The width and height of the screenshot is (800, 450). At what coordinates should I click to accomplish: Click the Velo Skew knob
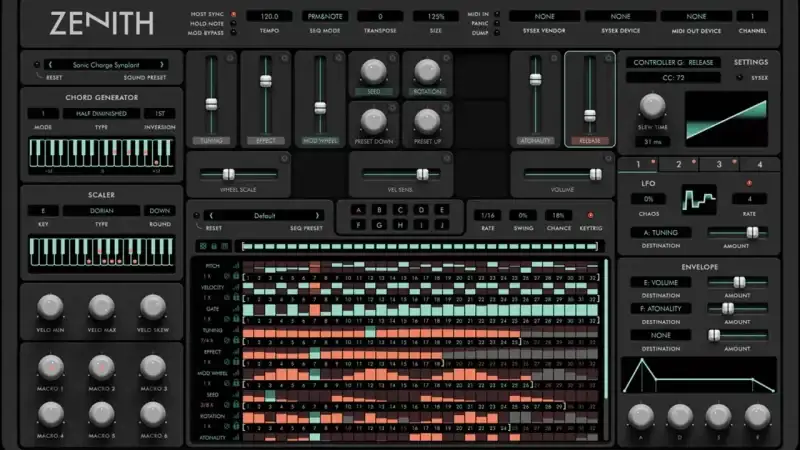[x=153, y=307]
